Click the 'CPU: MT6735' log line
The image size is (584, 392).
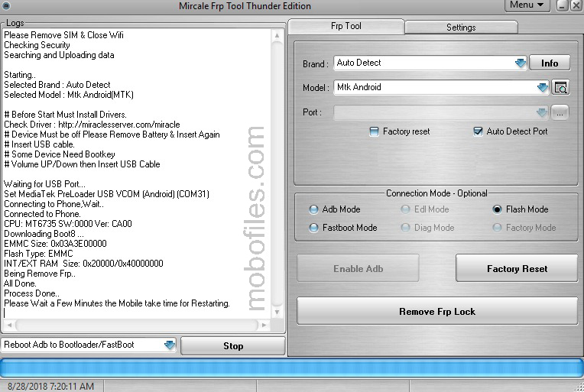click(68, 224)
